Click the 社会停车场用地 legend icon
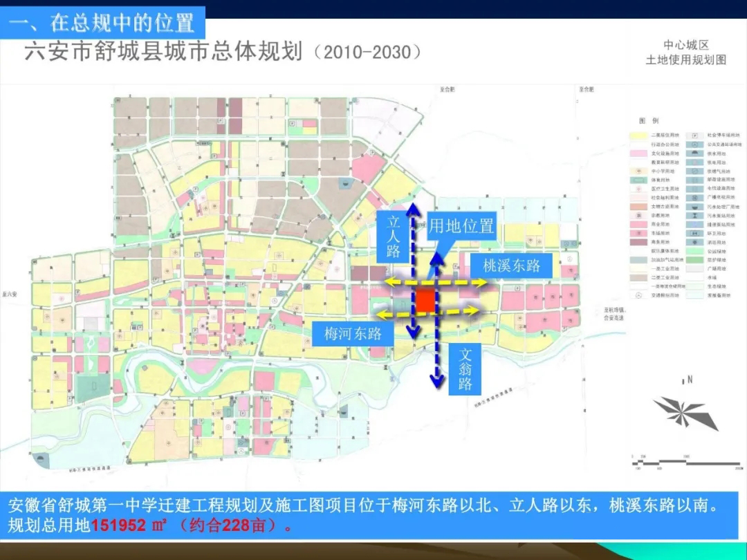This screenshot has height=560, width=747. click(x=694, y=136)
